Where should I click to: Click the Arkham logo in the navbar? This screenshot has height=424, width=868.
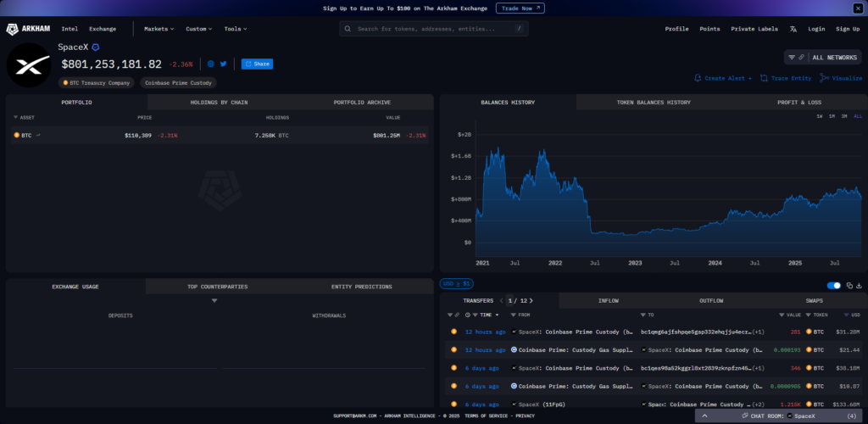click(x=28, y=30)
